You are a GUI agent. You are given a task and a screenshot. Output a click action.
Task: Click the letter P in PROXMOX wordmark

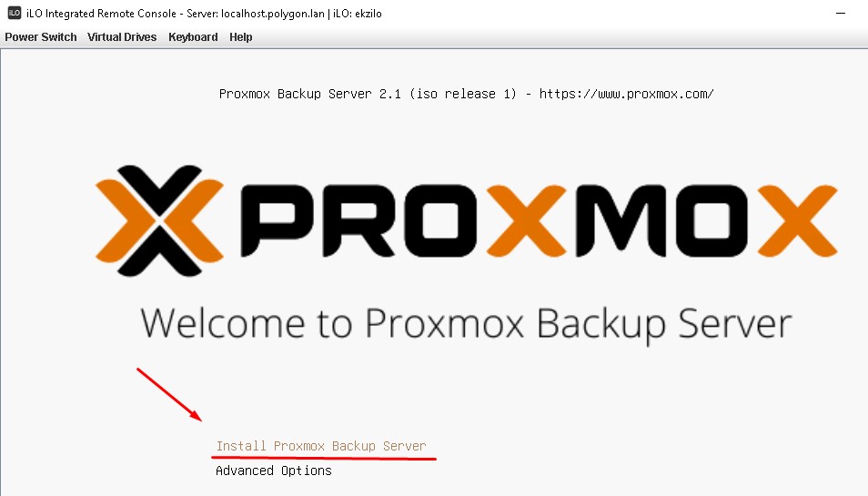(x=278, y=221)
